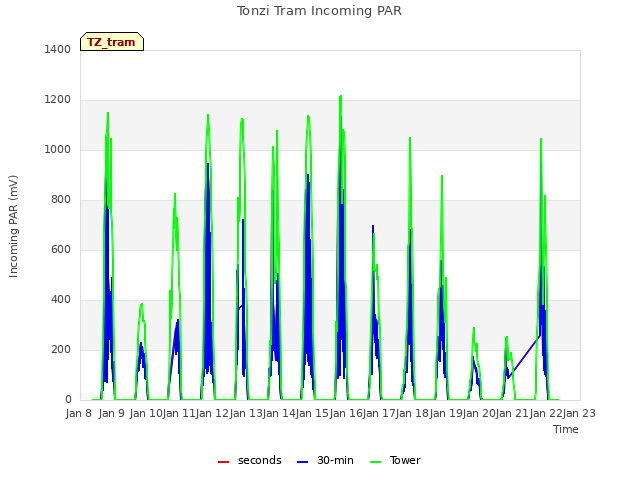Click the 1000 y-axis tick label

click(x=58, y=149)
